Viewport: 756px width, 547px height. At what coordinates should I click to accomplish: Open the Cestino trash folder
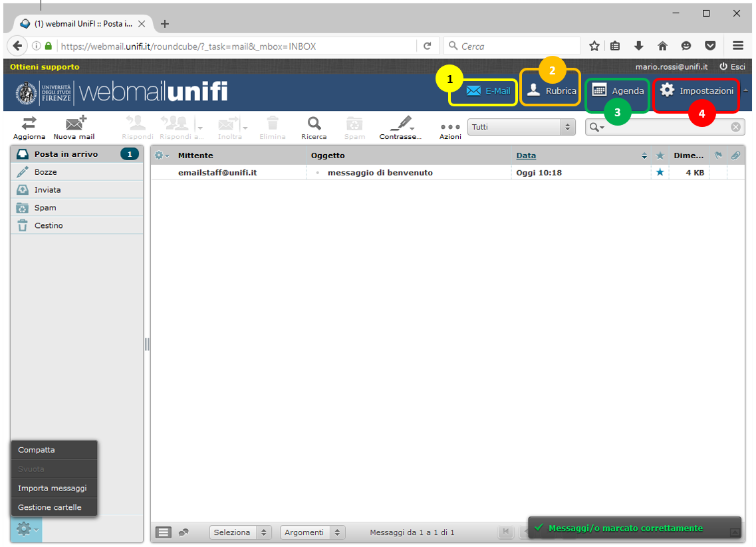pos(76,225)
